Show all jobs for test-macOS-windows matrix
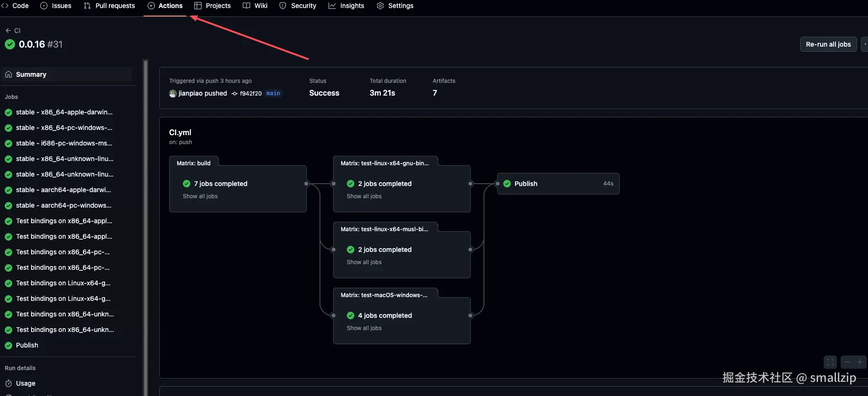The height and width of the screenshot is (396, 868). [364, 328]
